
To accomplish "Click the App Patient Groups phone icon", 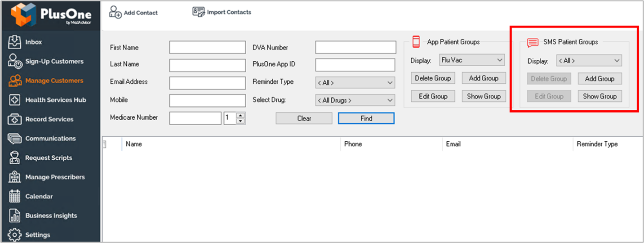I will coord(416,42).
